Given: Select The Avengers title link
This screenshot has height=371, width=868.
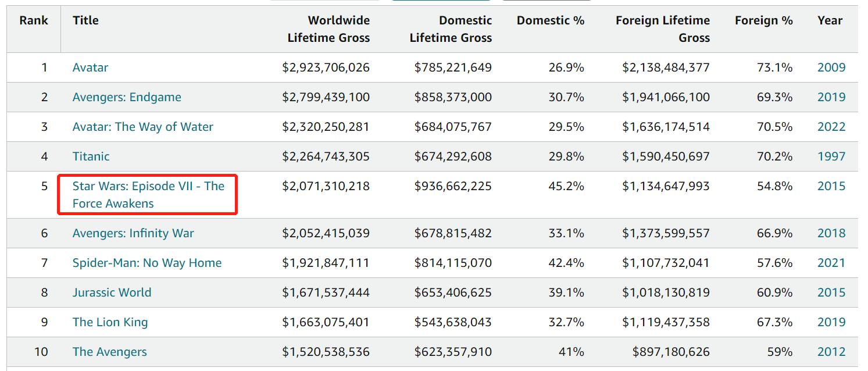Looking at the screenshot, I should 109,352.
